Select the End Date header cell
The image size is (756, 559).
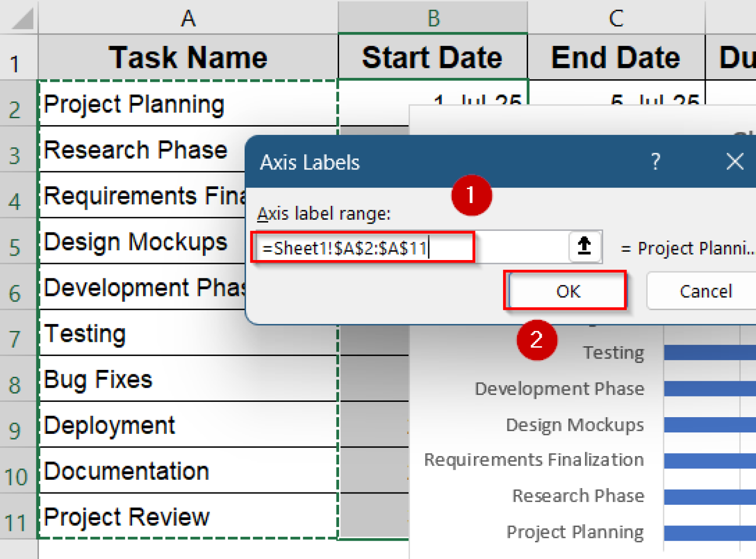616,57
